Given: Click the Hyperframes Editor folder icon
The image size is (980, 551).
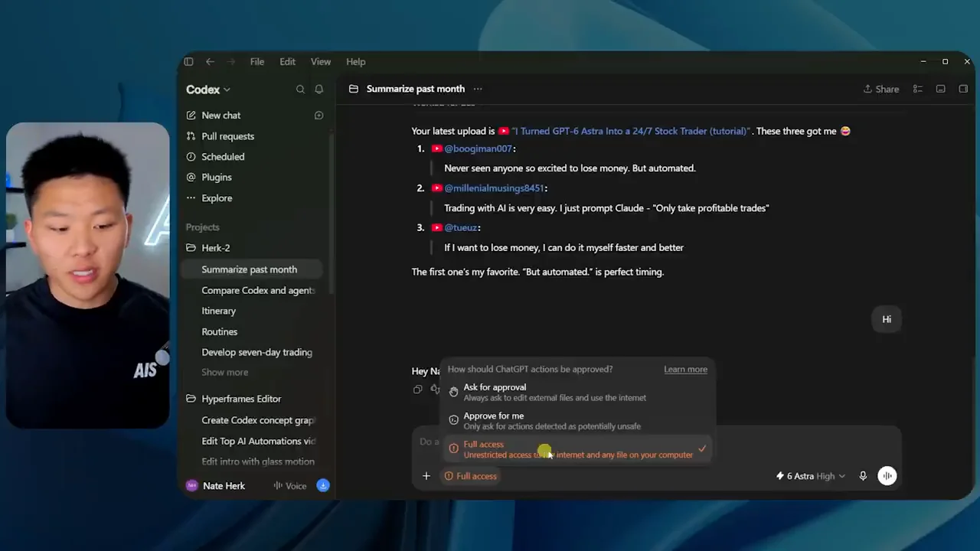Looking at the screenshot, I should coord(191,399).
